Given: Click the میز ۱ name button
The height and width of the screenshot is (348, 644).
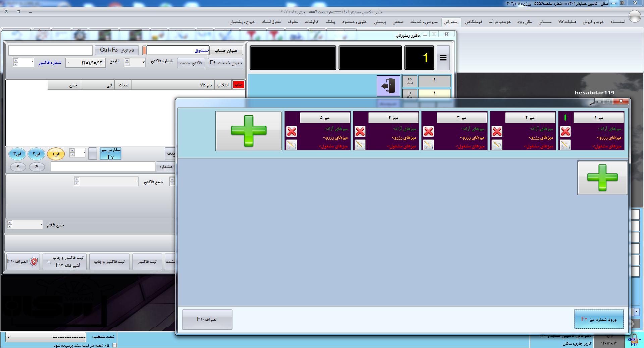Looking at the screenshot, I should click(x=599, y=118).
